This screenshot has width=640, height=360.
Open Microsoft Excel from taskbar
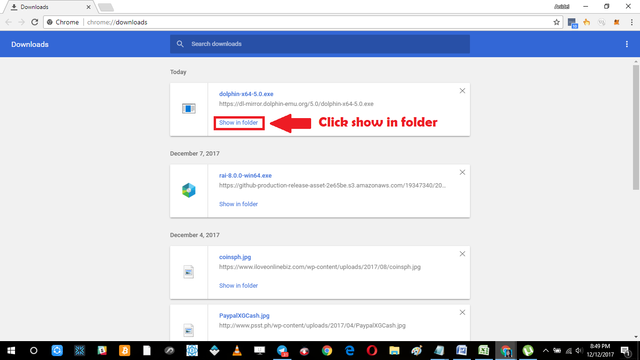tap(484, 351)
